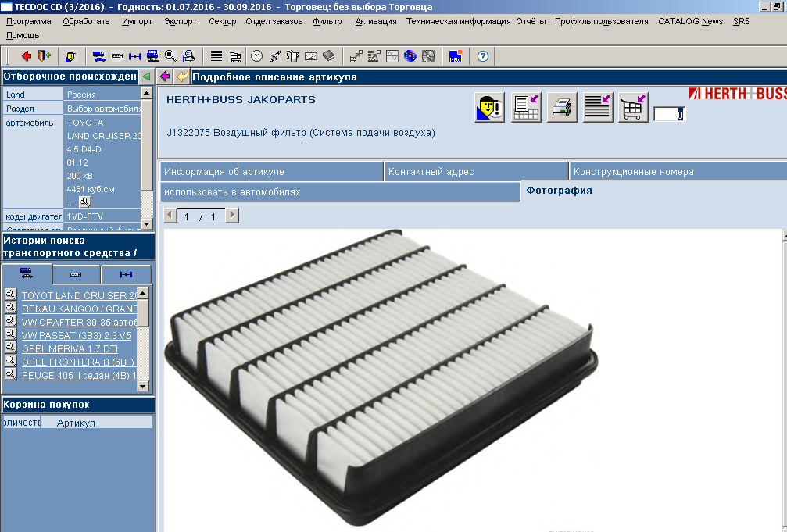787x532 pixels.
Task: Select passenger car search toolbar icon
Action: pos(99,56)
